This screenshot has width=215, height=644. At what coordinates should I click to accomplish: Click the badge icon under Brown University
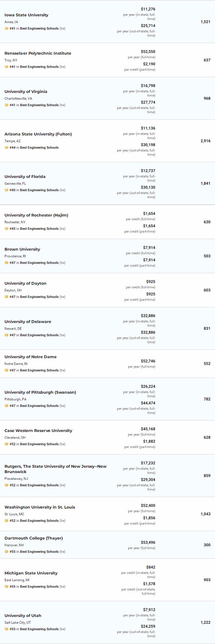6,263
